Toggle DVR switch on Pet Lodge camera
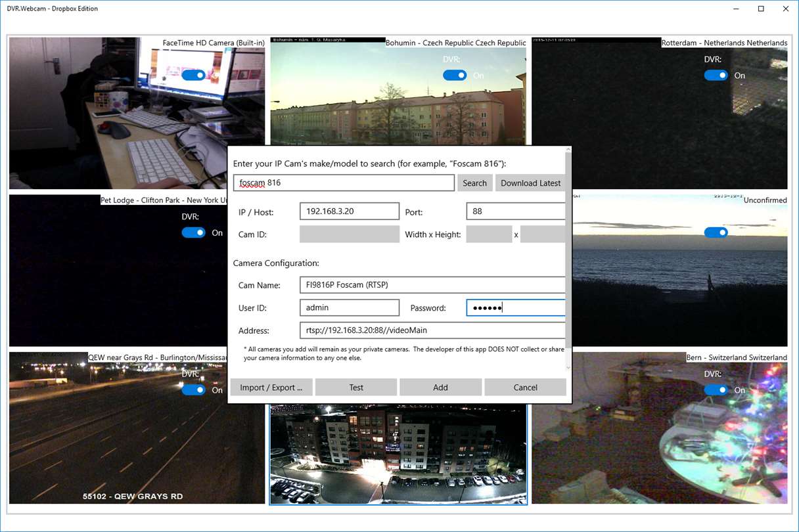This screenshot has height=532, width=799. 193,233
